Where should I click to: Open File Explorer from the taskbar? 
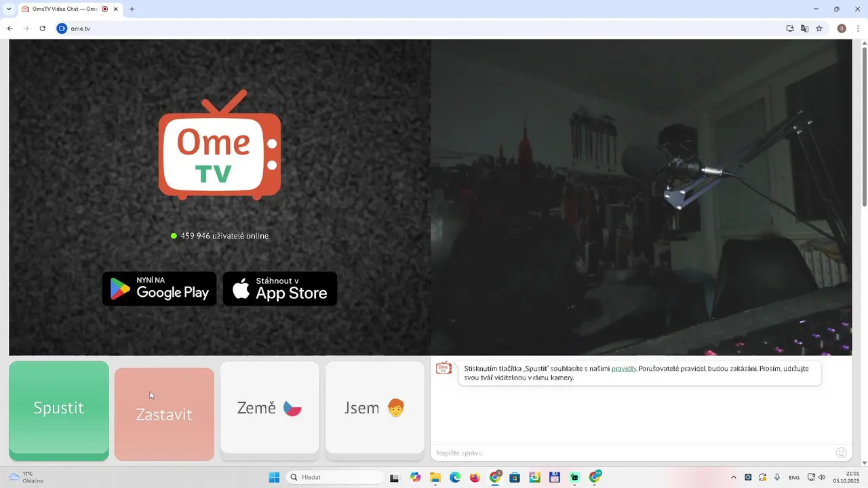pyautogui.click(x=435, y=477)
